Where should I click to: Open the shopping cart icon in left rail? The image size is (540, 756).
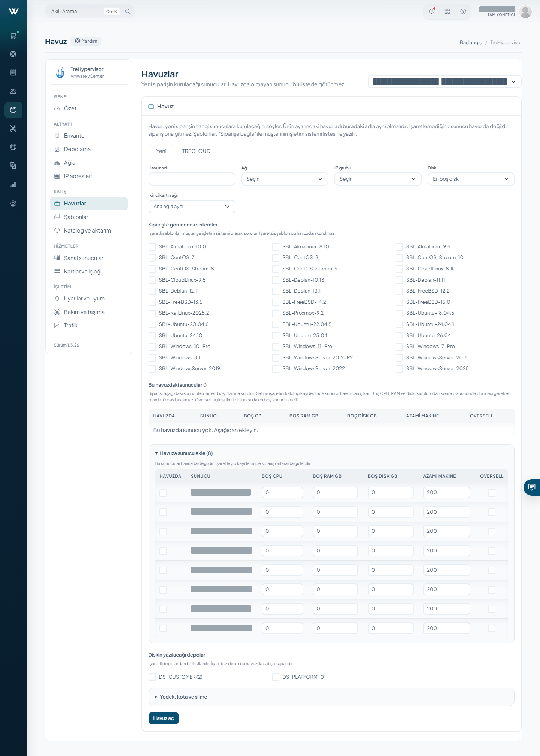(x=13, y=36)
